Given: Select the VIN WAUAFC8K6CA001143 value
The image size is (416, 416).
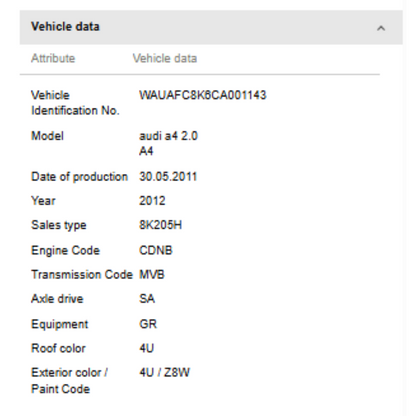Looking at the screenshot, I should pos(203,95).
